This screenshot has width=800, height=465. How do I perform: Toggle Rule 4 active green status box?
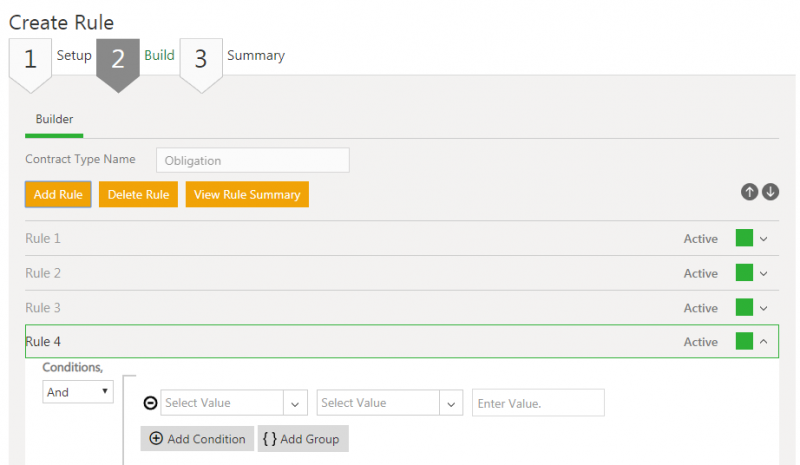pos(744,341)
